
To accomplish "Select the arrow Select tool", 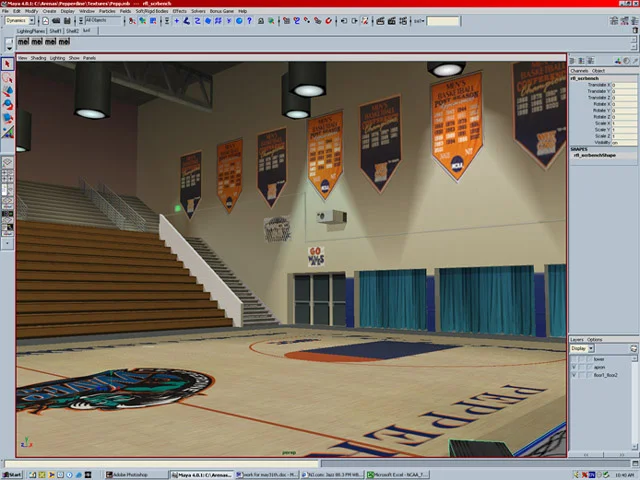I will coord(7,64).
